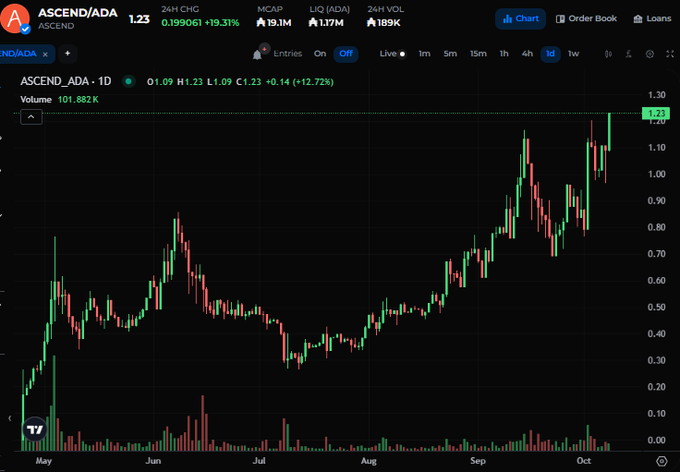Switch to the Order Book tab

pyautogui.click(x=586, y=19)
